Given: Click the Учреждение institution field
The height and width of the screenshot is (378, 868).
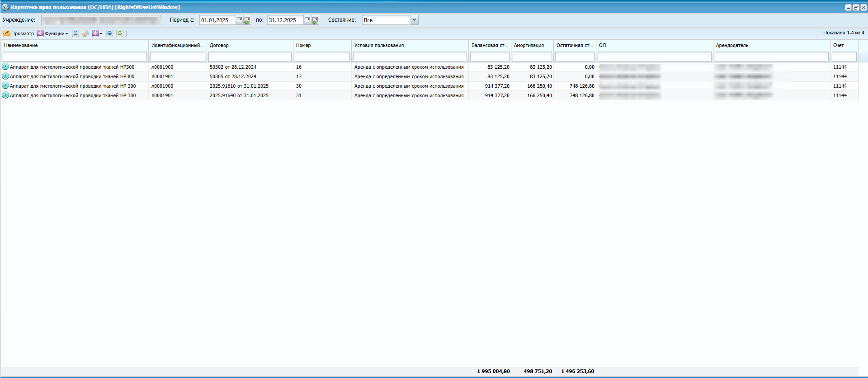Looking at the screenshot, I should (x=101, y=20).
